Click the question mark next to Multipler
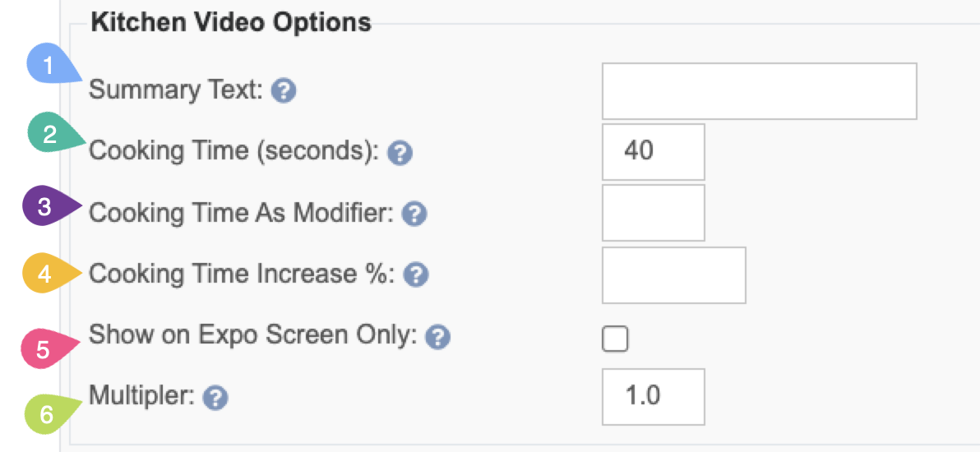This screenshot has height=452, width=980. (x=216, y=396)
